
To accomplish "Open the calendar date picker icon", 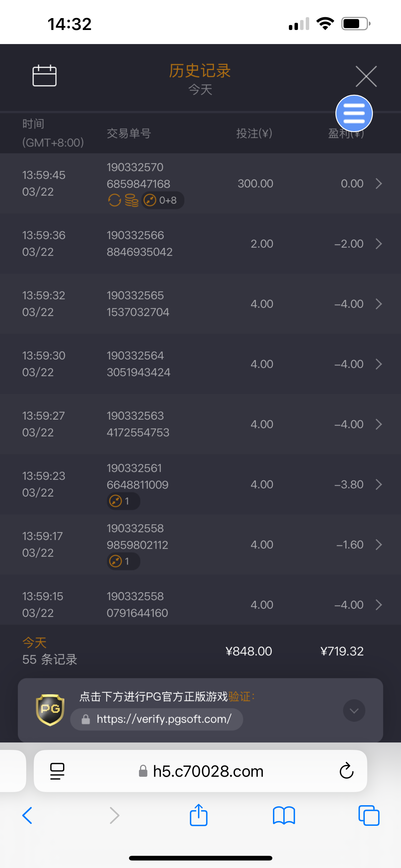I will tap(44, 76).
